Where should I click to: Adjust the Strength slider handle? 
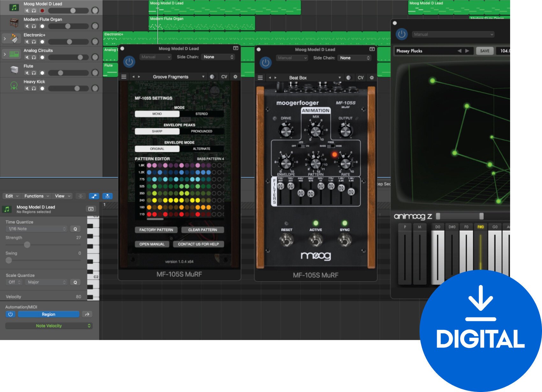[27, 245]
